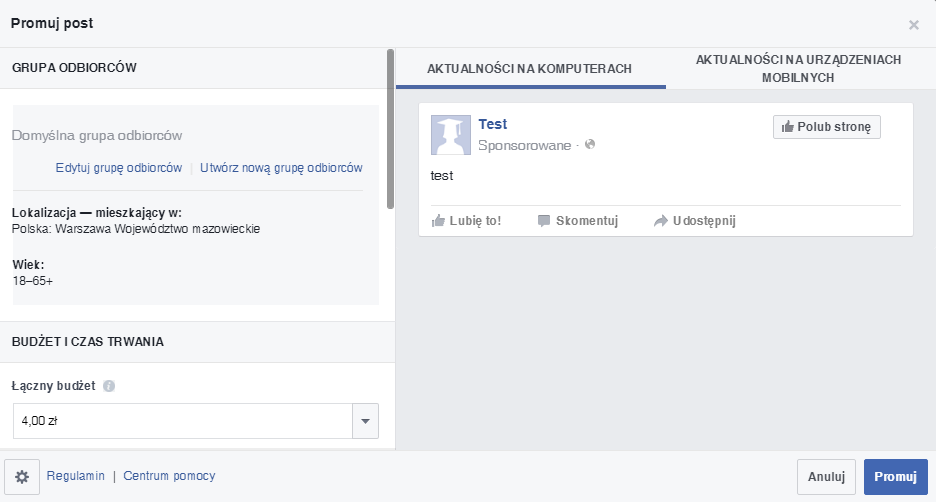This screenshot has height=502, width=936.
Task: Click the Polub stronę button
Action: pyautogui.click(x=826, y=127)
